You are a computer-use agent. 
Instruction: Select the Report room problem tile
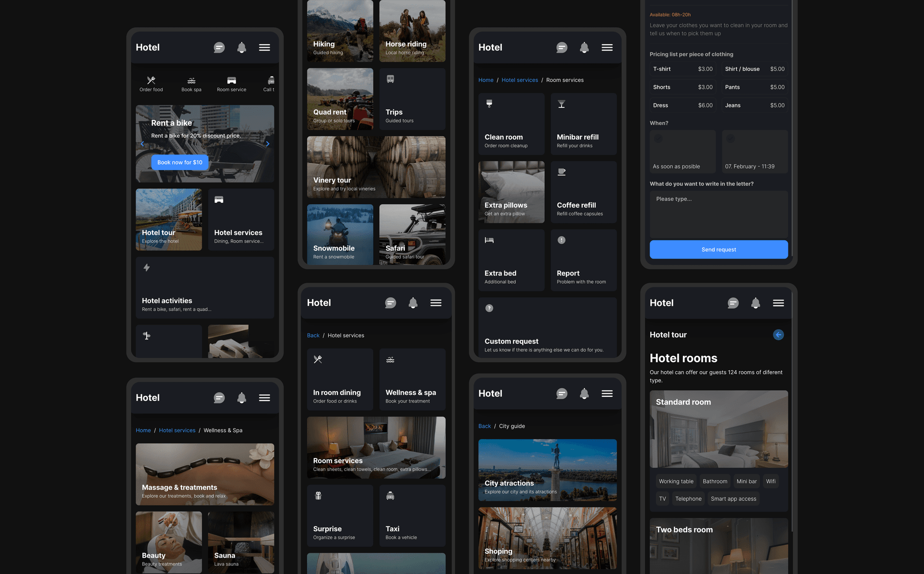(x=583, y=260)
